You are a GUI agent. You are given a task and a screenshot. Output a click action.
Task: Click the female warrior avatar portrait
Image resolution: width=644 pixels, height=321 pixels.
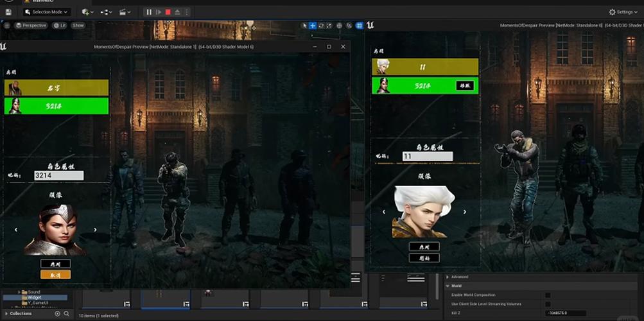tap(55, 230)
